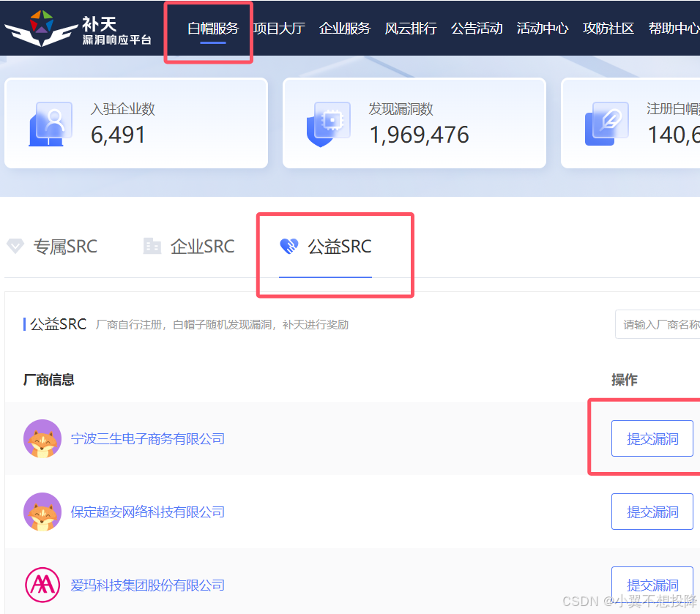Go to 企业服务 in navigation
Viewport: 700px width, 614px height.
coord(345,29)
